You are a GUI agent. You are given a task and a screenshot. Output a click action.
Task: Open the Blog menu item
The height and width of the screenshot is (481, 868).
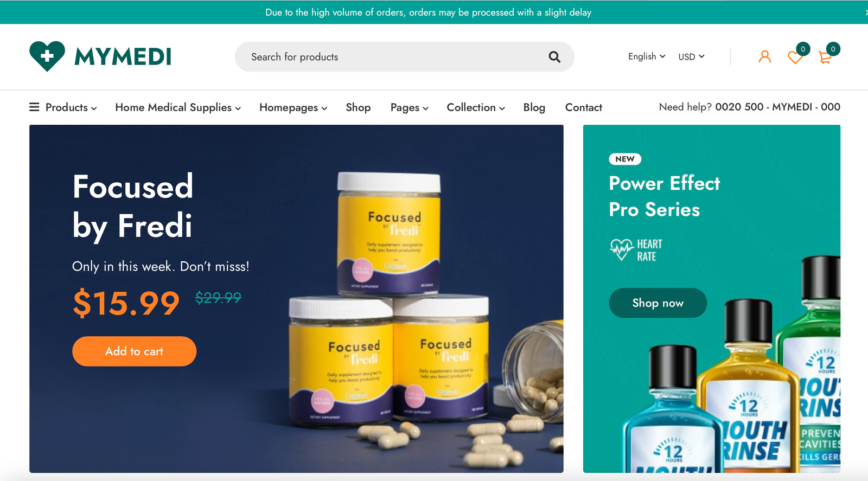coord(534,107)
